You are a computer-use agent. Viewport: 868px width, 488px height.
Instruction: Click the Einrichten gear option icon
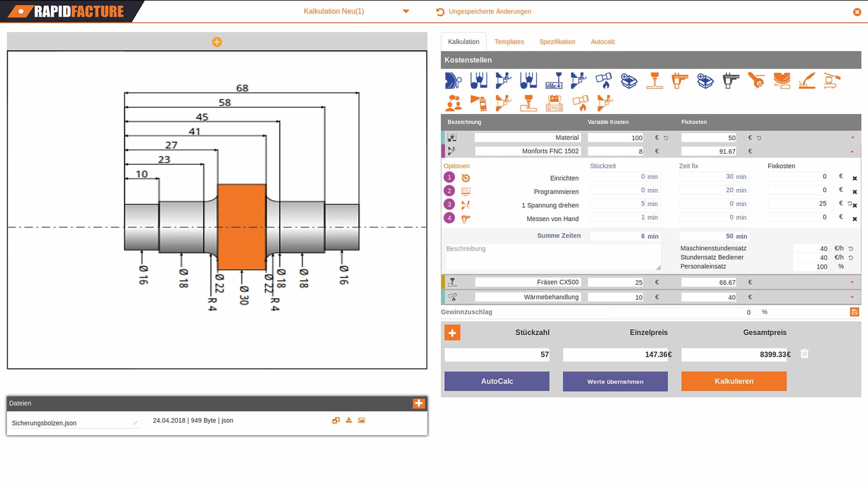pyautogui.click(x=466, y=178)
